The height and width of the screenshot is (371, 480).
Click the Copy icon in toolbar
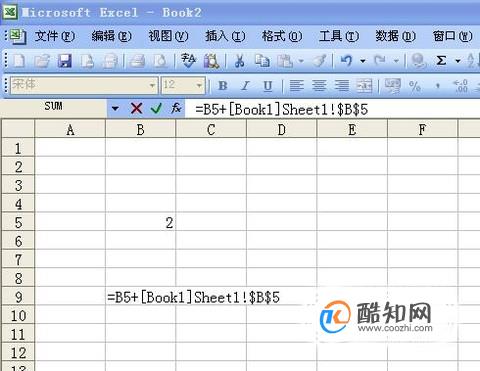(x=262, y=61)
